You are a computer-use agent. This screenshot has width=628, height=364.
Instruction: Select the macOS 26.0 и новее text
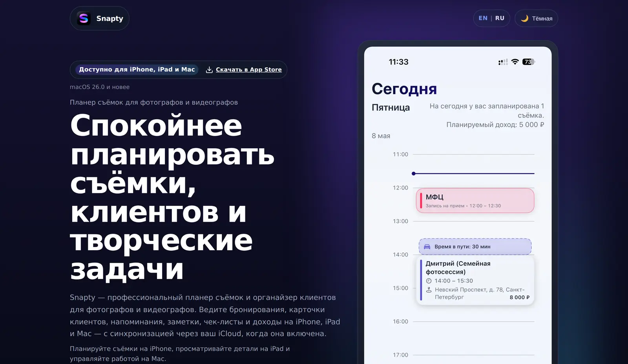tap(100, 87)
